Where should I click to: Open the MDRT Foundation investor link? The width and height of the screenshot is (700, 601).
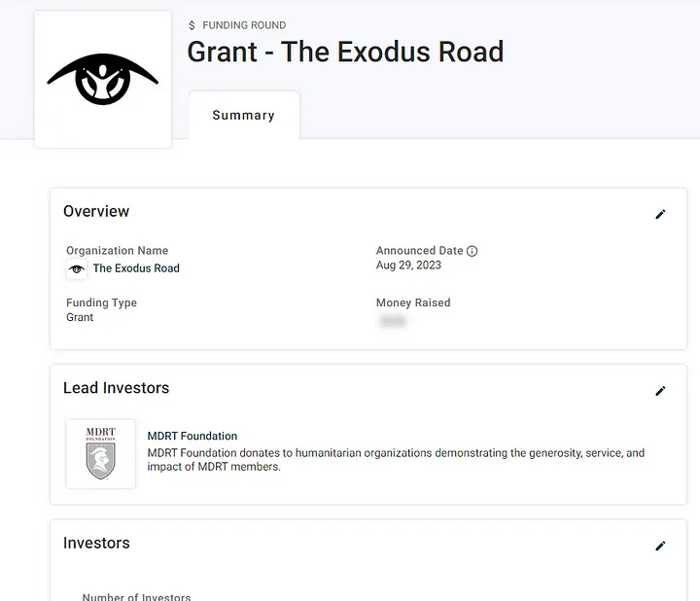192,436
